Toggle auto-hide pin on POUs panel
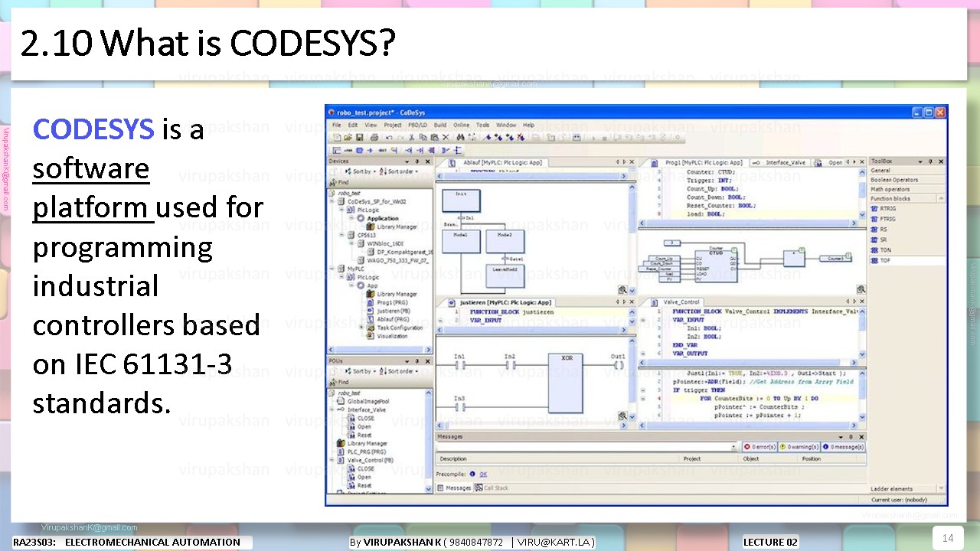The image size is (980, 551). [417, 360]
